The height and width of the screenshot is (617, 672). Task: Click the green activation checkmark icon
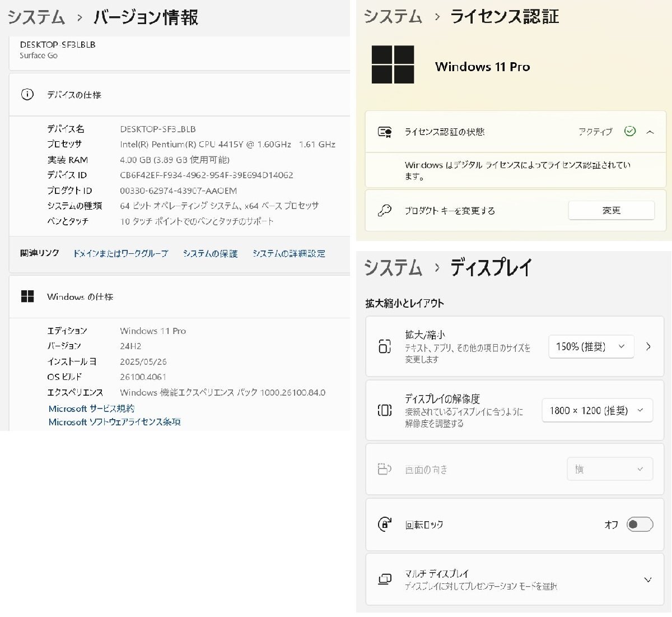coord(630,131)
